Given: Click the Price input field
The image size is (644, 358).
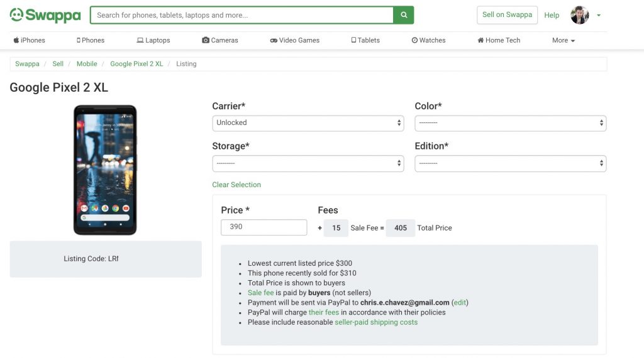Looking at the screenshot, I should [264, 227].
